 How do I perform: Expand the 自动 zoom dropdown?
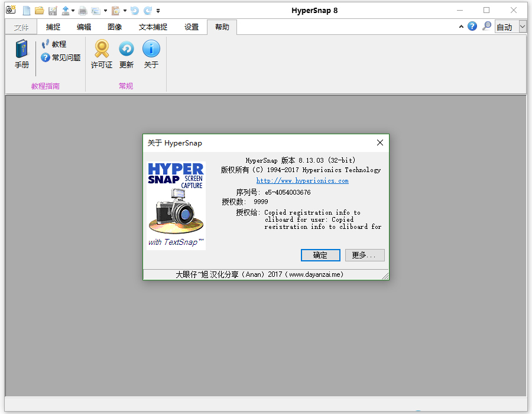coord(522,27)
